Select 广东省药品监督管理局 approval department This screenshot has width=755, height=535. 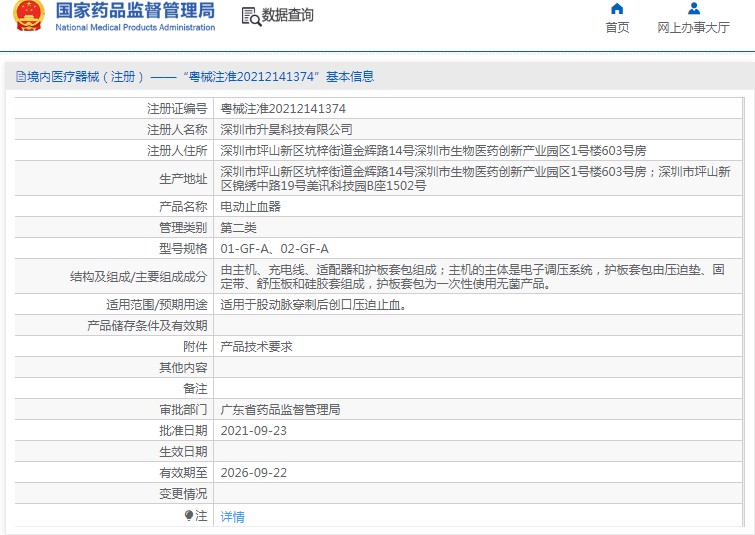click(x=280, y=410)
